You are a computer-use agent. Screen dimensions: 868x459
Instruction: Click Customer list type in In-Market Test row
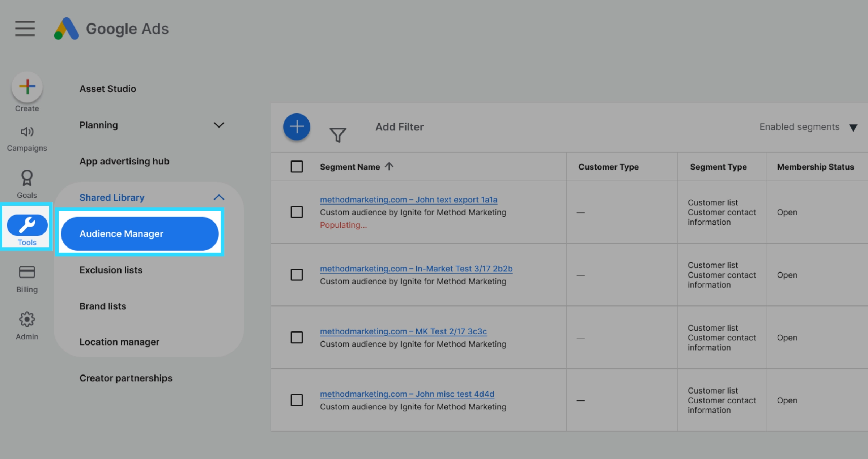point(712,265)
